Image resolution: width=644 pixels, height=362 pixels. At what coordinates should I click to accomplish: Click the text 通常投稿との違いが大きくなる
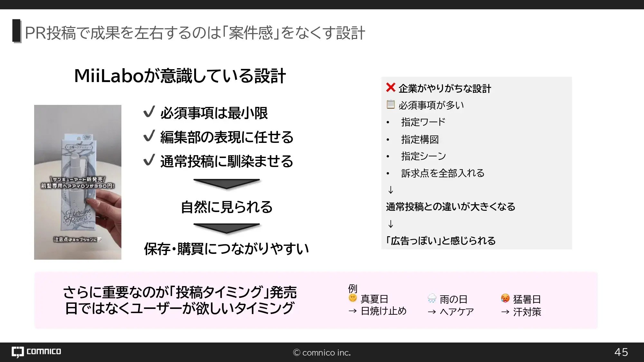450,207
